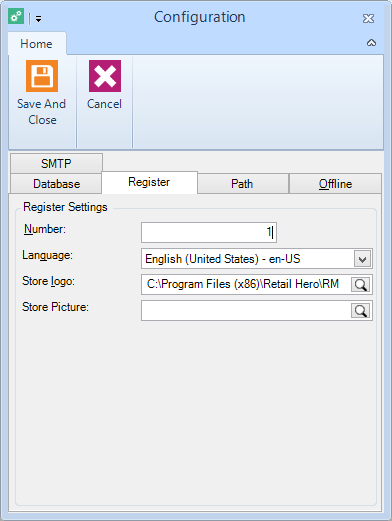Select the Home ribbon tab
Screen dimensions: 392x521
pos(37,44)
